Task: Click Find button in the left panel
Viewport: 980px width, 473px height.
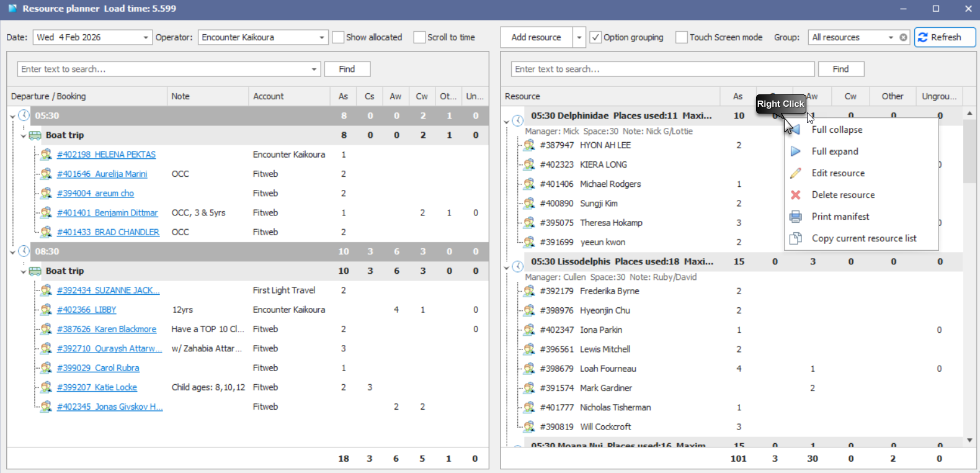Action: (347, 69)
